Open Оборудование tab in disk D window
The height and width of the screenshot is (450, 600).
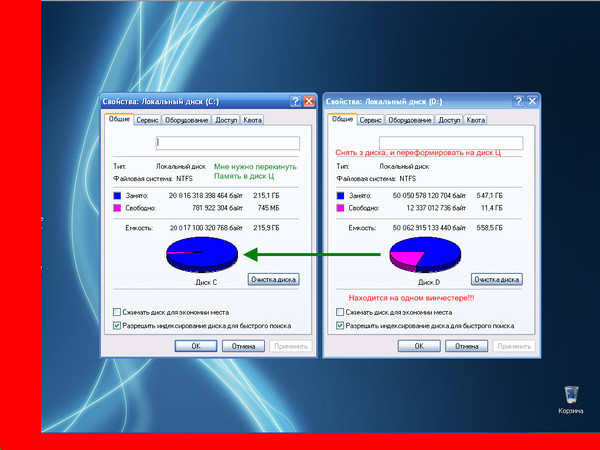410,120
